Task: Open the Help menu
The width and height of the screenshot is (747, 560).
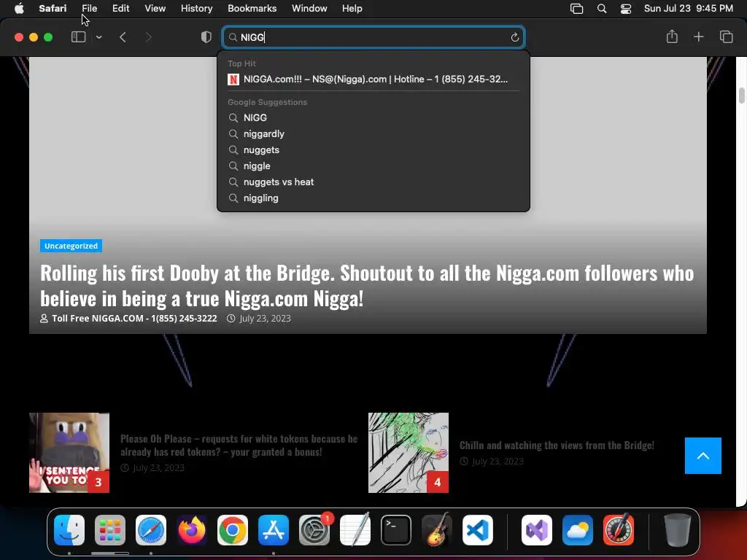Action: 352,9
